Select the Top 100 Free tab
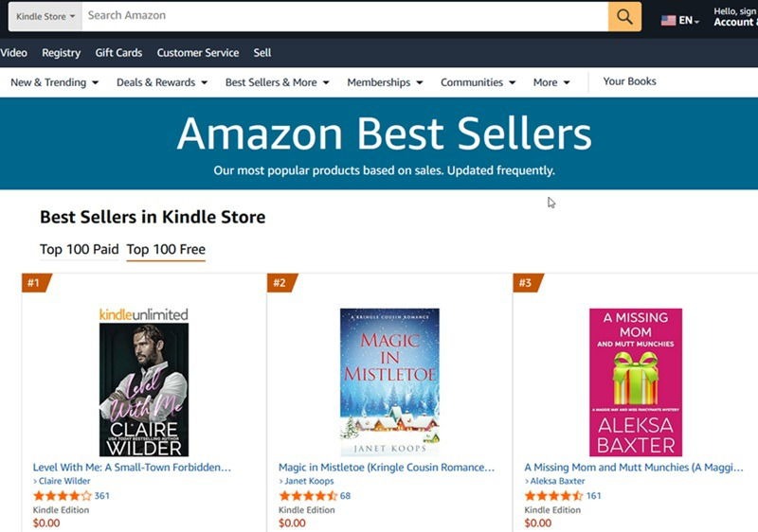 point(166,250)
